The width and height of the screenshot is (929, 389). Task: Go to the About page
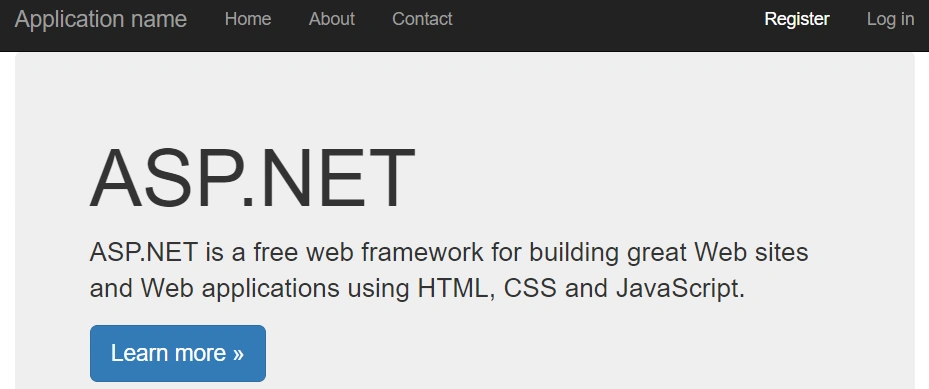(332, 19)
